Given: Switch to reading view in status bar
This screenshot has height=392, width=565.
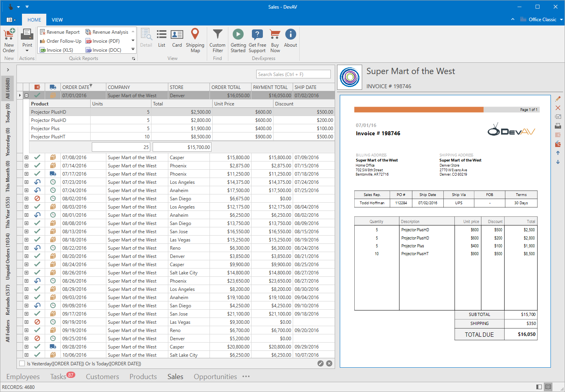Looking at the screenshot, I should (548, 387).
